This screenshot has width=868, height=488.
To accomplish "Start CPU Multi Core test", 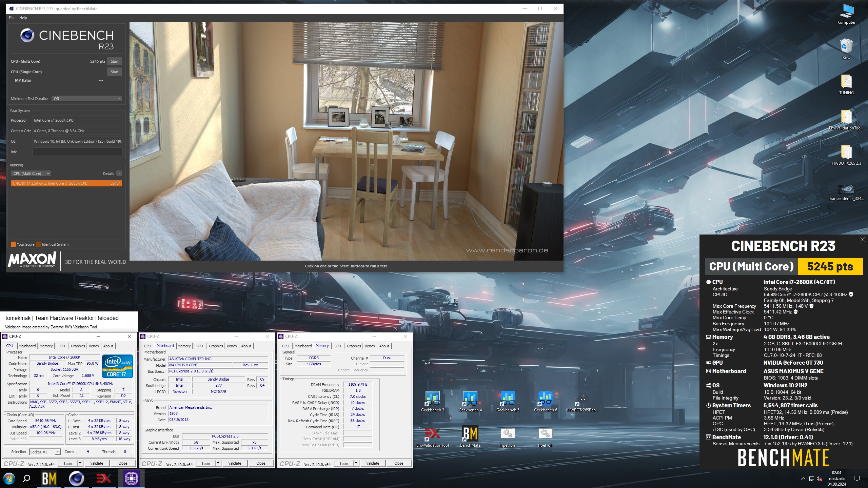I will (x=115, y=61).
